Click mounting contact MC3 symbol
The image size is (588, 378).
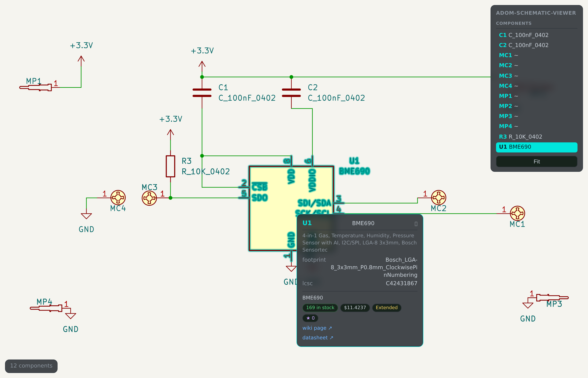(149, 198)
